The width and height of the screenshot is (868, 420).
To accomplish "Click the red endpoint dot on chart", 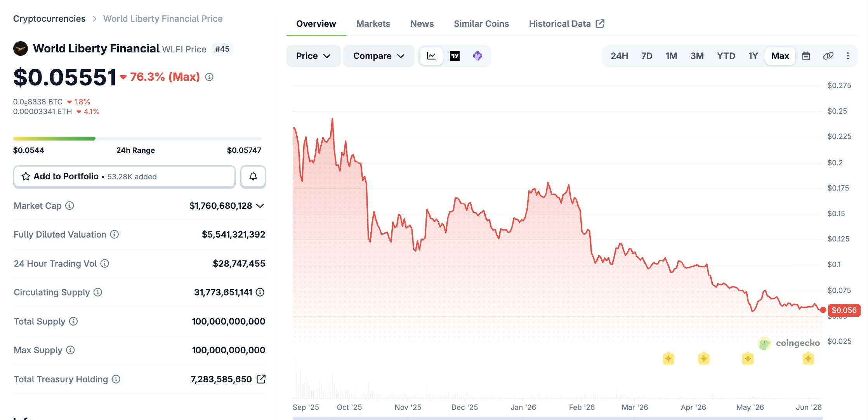I will pos(823,310).
